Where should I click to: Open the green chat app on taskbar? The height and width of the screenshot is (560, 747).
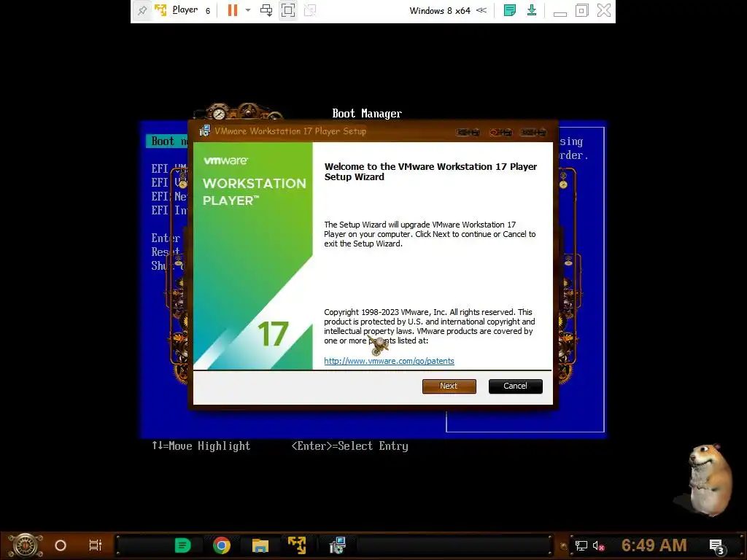coord(182,545)
